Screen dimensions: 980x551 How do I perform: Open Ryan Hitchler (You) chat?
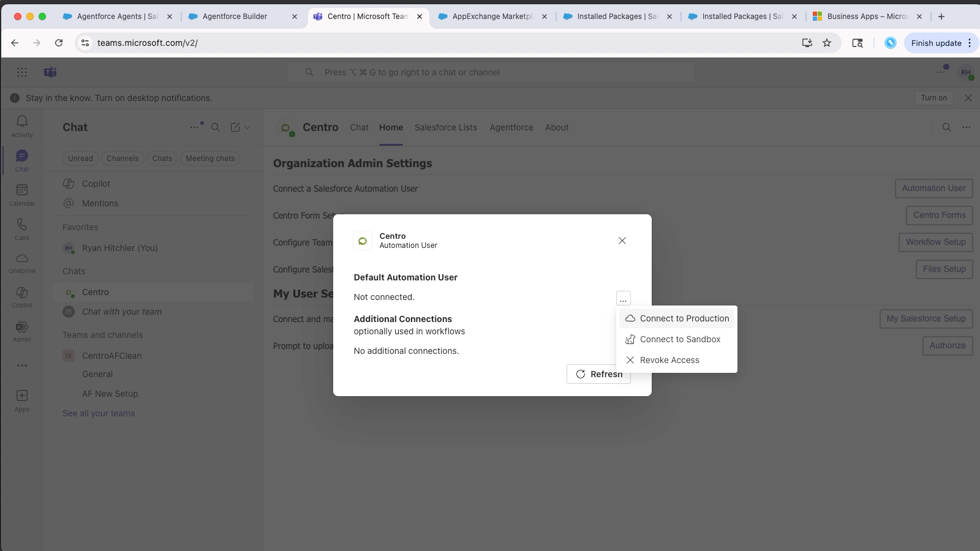(153, 248)
